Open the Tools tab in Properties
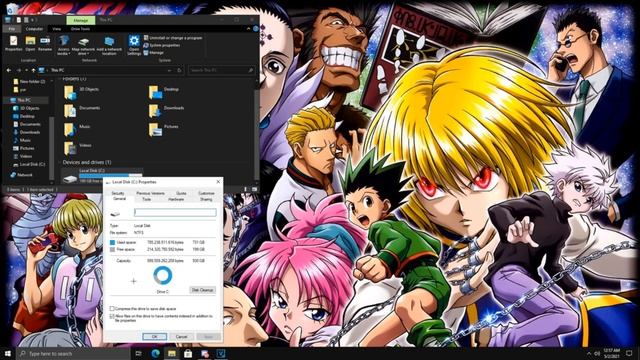 click(x=147, y=199)
